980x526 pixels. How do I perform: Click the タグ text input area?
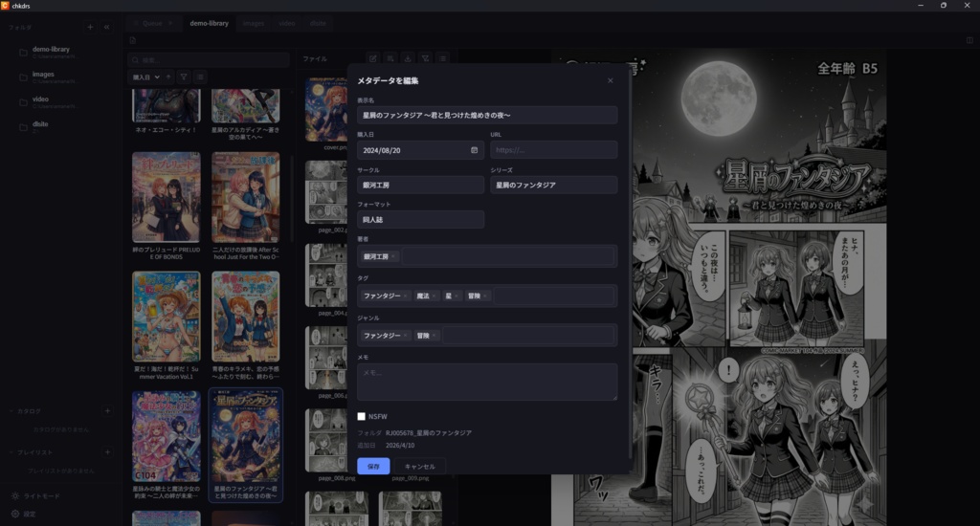pyautogui.click(x=554, y=296)
